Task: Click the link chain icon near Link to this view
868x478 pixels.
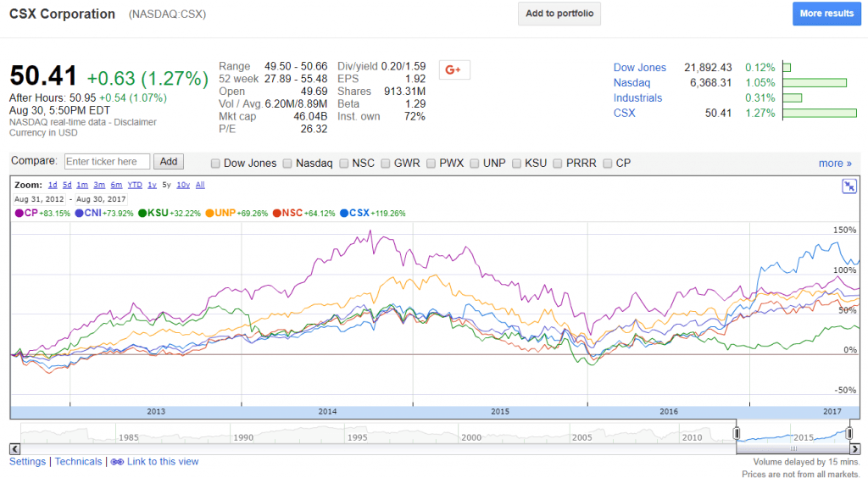Action: (x=117, y=462)
